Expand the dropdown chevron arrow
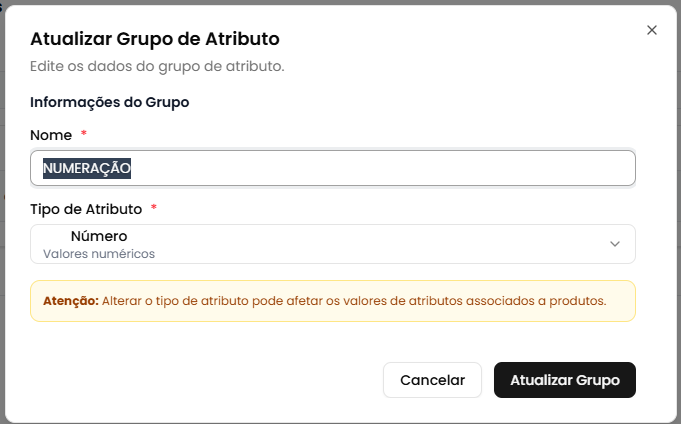The width and height of the screenshot is (681, 424). coord(615,244)
